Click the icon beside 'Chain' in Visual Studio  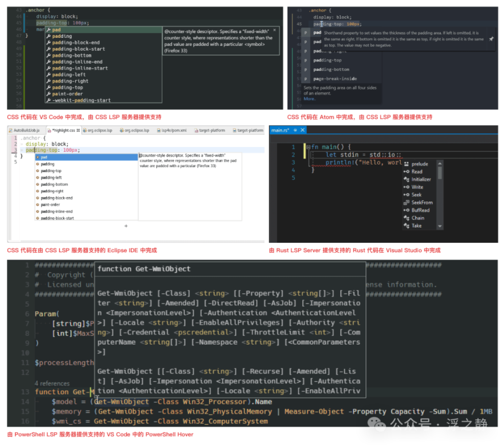tap(406, 218)
